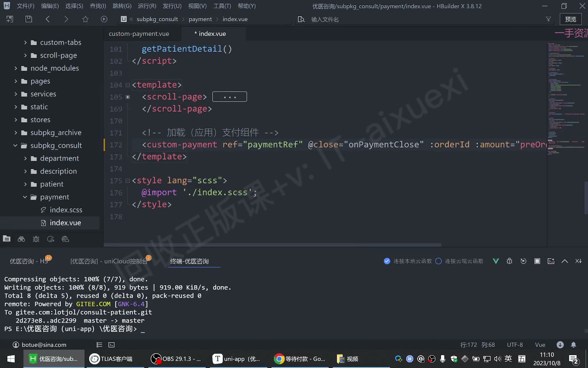Toggle the project sidebar icon at top-left
Image resolution: width=588 pixels, height=368 pixels.
(10, 19)
